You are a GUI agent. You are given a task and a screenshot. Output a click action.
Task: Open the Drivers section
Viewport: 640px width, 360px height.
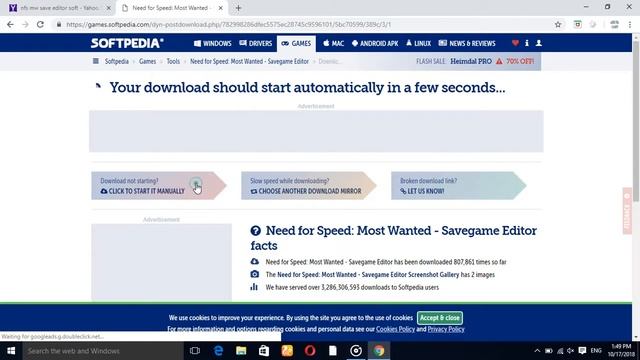pyautogui.click(x=256, y=43)
